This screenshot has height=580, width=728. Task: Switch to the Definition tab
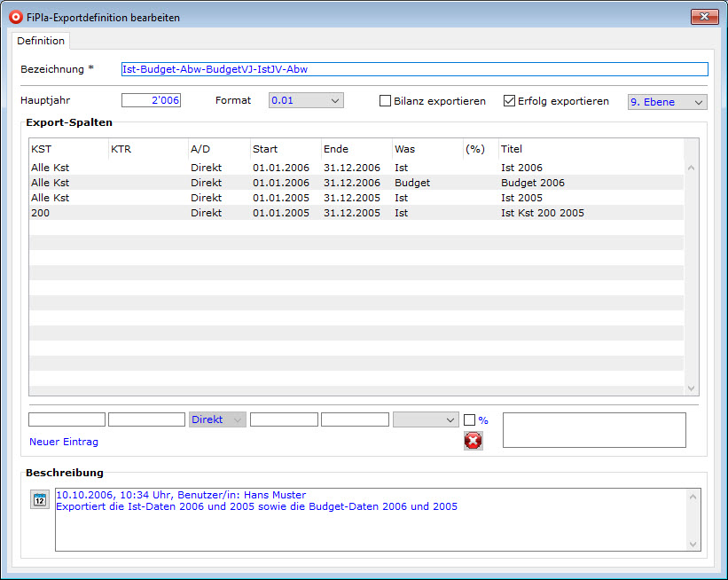coord(41,41)
